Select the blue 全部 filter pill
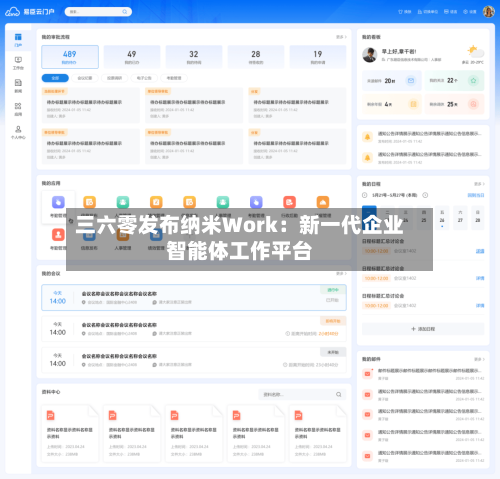This screenshot has width=500, height=479. pos(55,78)
